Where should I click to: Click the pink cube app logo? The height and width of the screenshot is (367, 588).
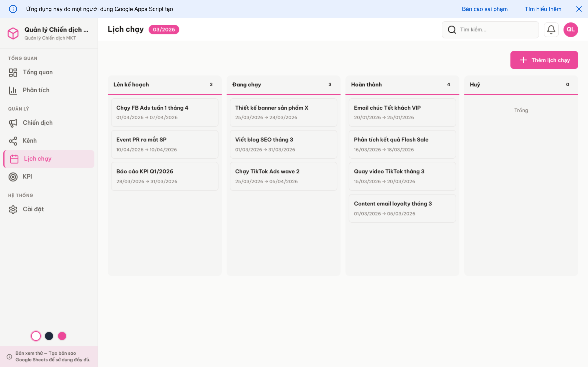click(x=13, y=33)
